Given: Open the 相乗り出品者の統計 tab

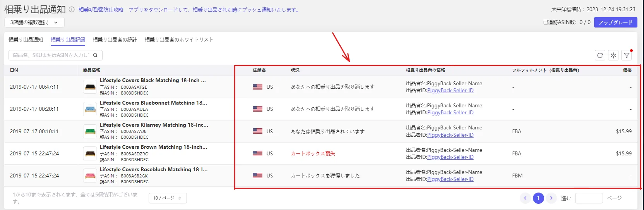Looking at the screenshot, I should click(115, 40).
